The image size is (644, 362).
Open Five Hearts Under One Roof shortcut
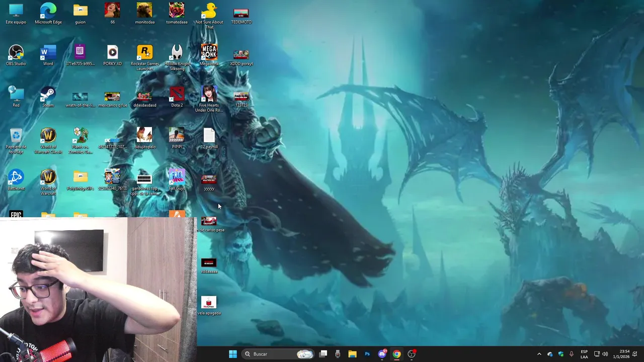pos(209,100)
